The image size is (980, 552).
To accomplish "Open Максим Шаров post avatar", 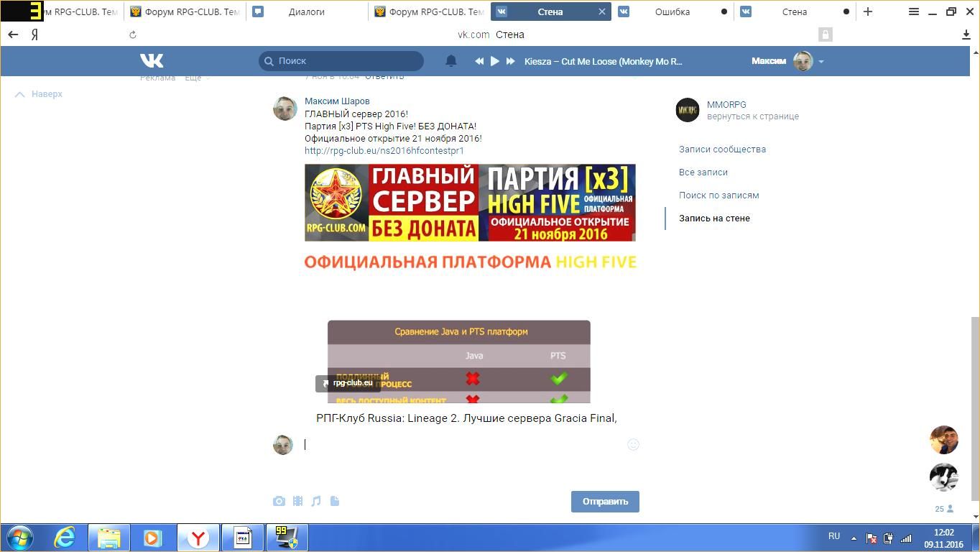I will (285, 109).
